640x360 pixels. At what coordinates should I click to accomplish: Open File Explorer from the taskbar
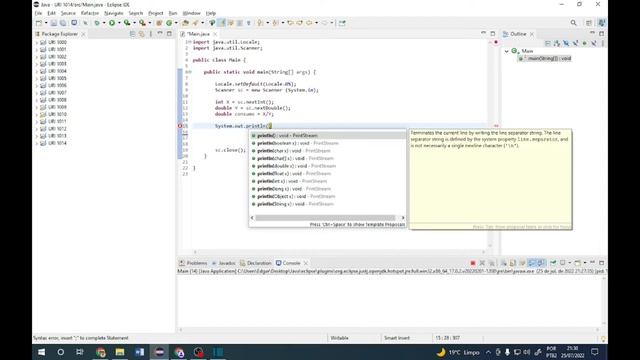click(x=120, y=352)
